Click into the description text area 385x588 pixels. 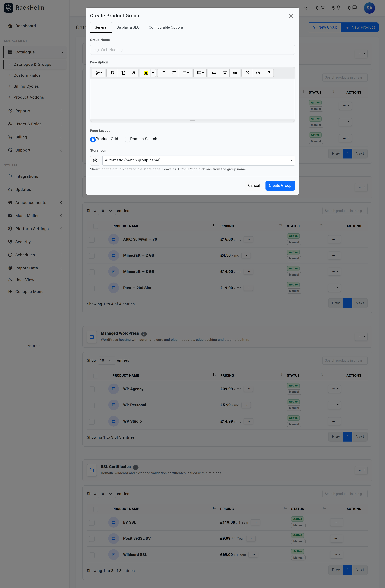pos(192,99)
